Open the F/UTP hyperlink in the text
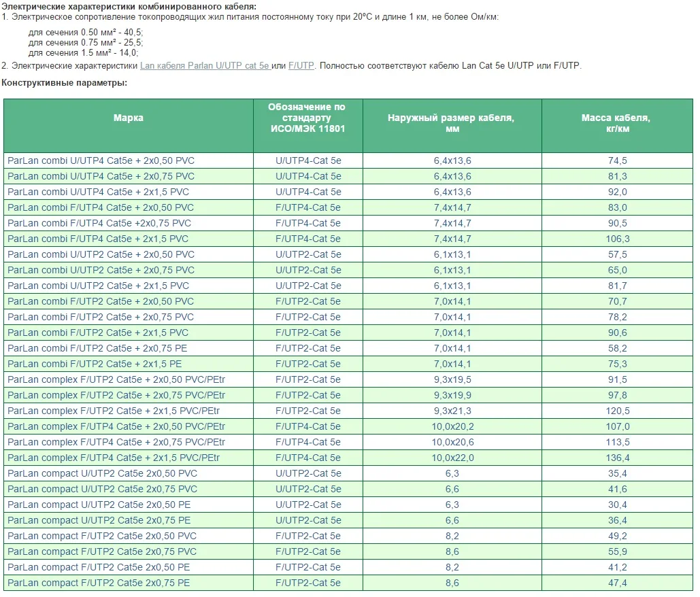The image size is (700, 597). [301, 66]
